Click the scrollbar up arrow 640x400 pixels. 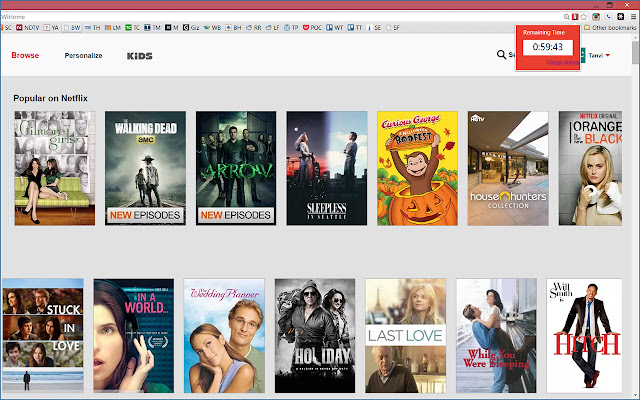(636, 37)
